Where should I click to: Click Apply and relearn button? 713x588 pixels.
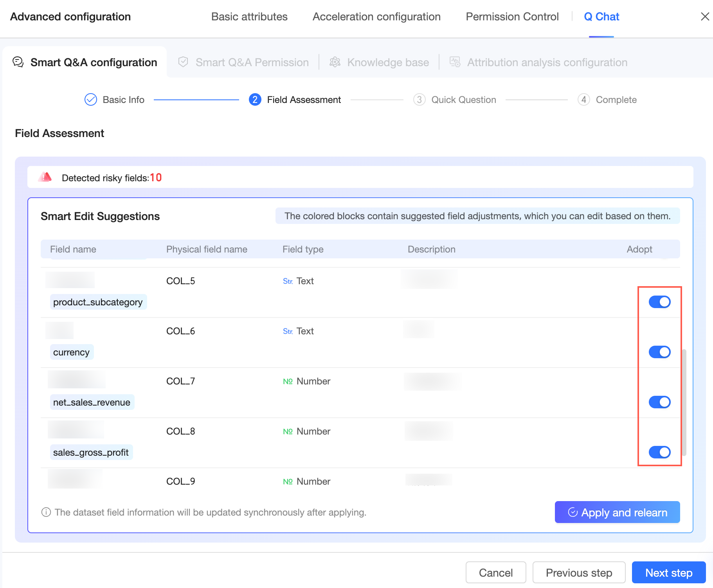[x=617, y=512]
